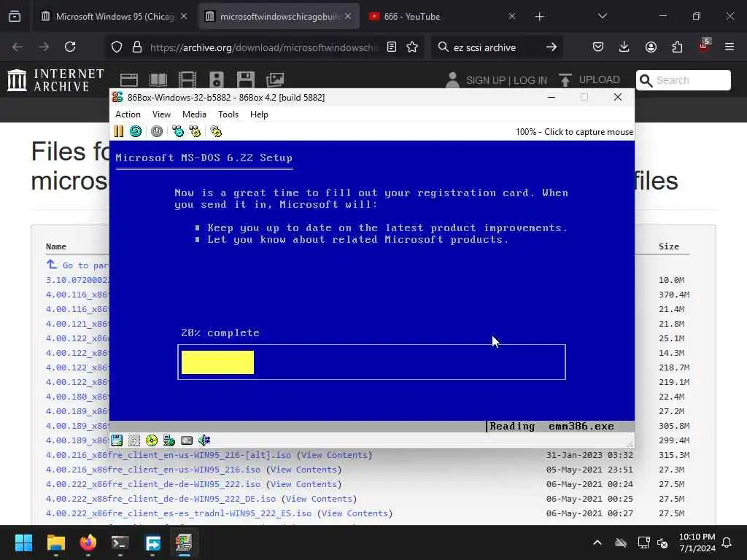Open Firefox View icon in tab bar

coord(15,17)
